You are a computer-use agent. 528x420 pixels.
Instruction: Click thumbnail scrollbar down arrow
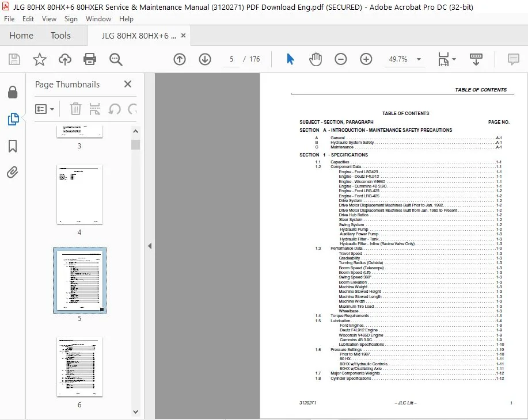coord(135,411)
